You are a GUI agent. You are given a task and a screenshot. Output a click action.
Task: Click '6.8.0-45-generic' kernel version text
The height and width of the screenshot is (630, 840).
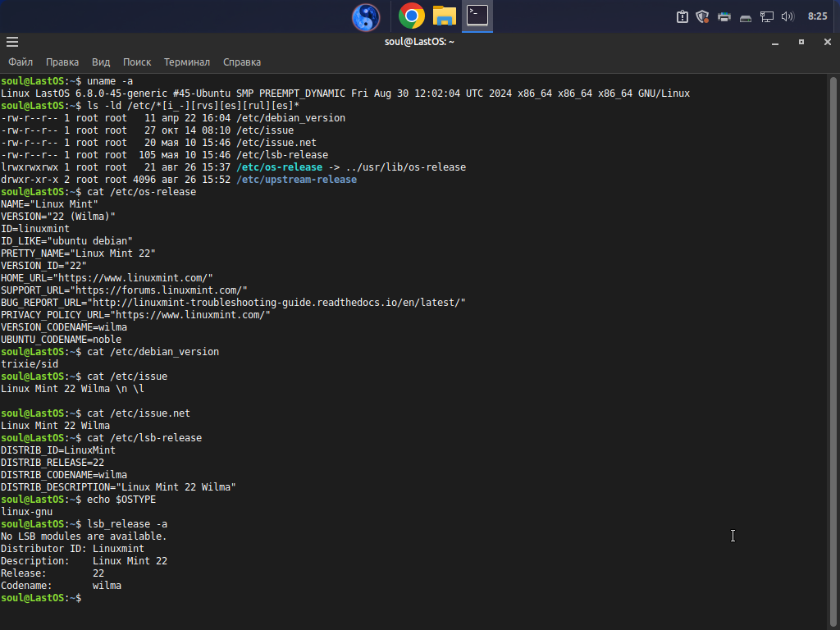(121, 94)
